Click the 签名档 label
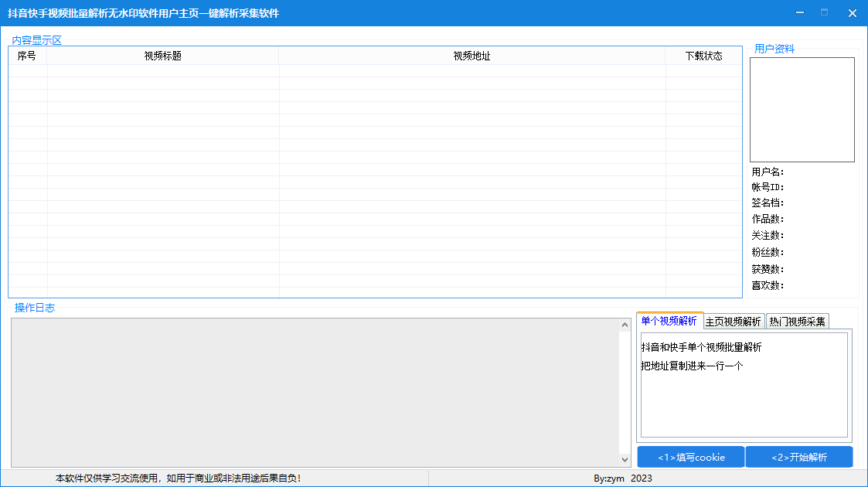Screen dimensions: 868x487 pos(768,203)
